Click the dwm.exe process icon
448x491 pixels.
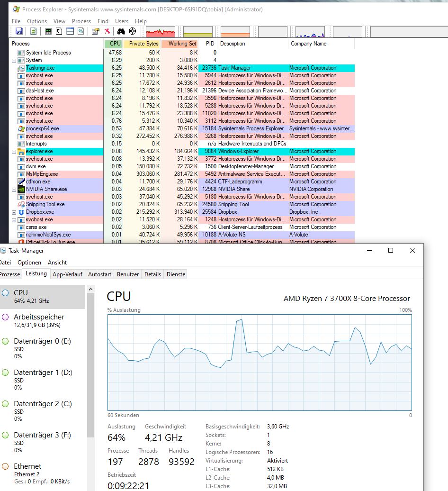pyautogui.click(x=21, y=167)
